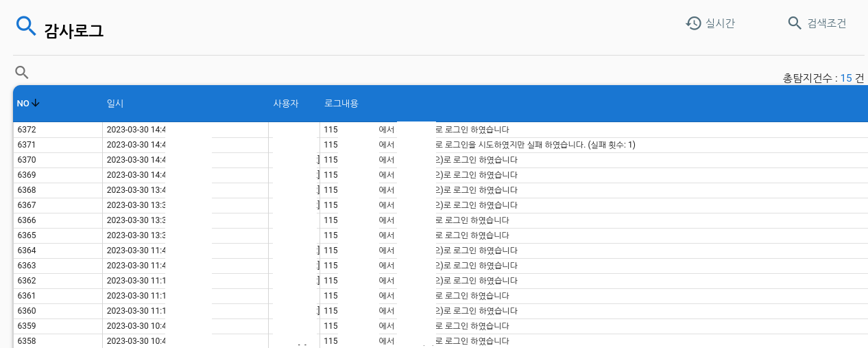
Task: Click the date cell of row 6363
Action: pyautogui.click(x=136, y=266)
